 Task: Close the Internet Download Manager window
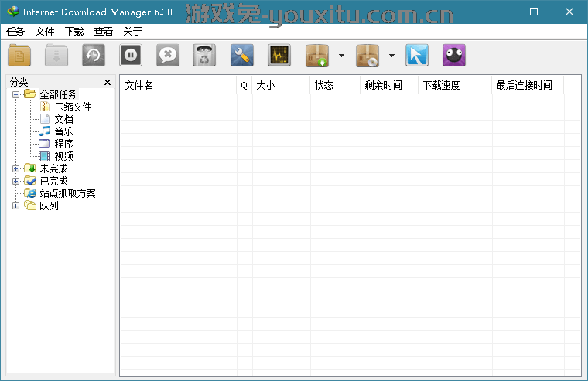click(x=569, y=12)
